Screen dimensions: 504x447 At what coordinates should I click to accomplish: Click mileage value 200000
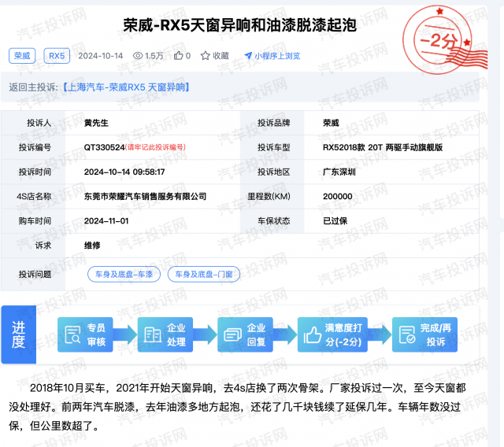tap(338, 196)
